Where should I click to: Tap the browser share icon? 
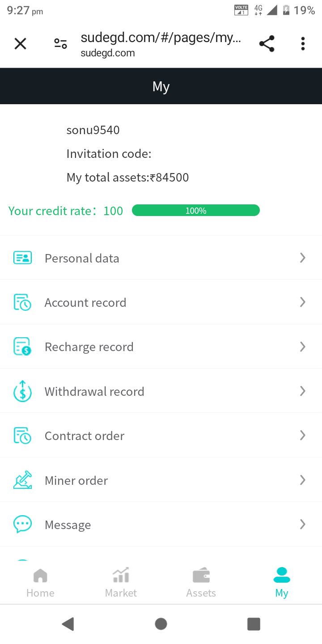click(x=267, y=44)
